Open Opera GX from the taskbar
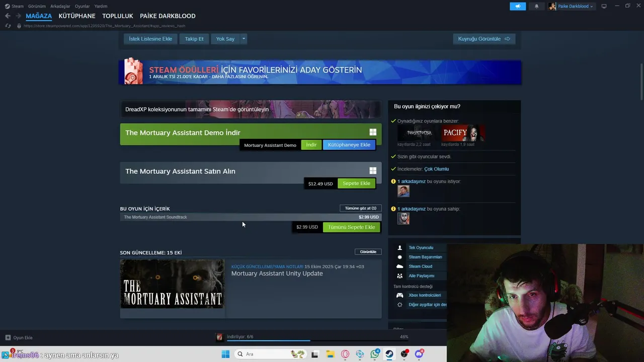This screenshot has height=362, width=644. (x=345, y=354)
